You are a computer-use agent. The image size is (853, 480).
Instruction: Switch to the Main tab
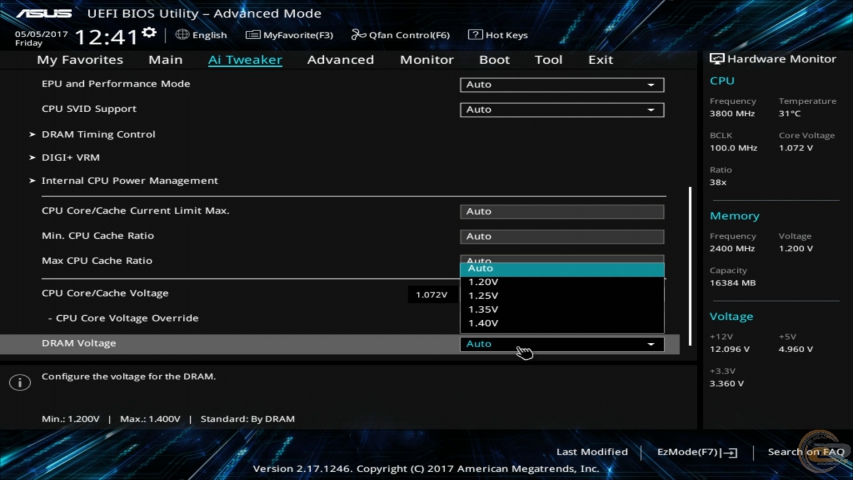click(x=165, y=60)
